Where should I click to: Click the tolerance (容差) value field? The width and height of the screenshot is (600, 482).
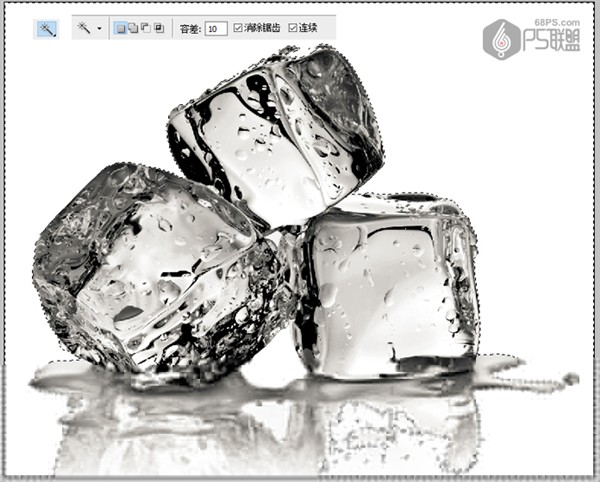click(215, 30)
